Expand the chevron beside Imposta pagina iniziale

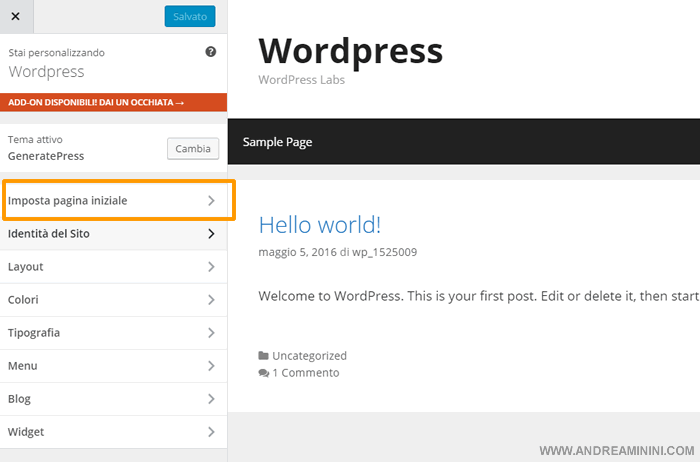click(211, 201)
